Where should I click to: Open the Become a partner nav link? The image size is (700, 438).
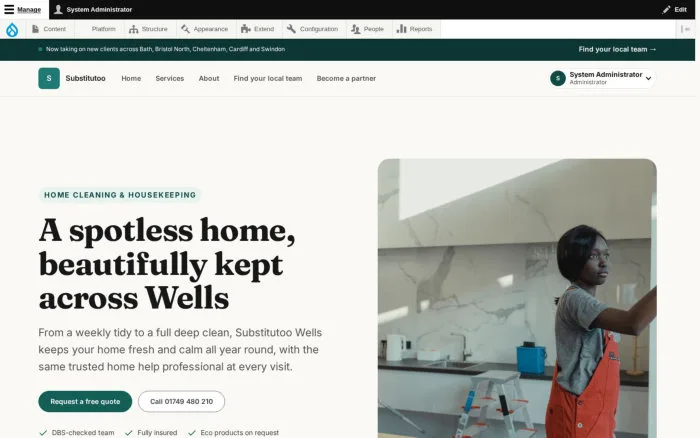(x=346, y=78)
